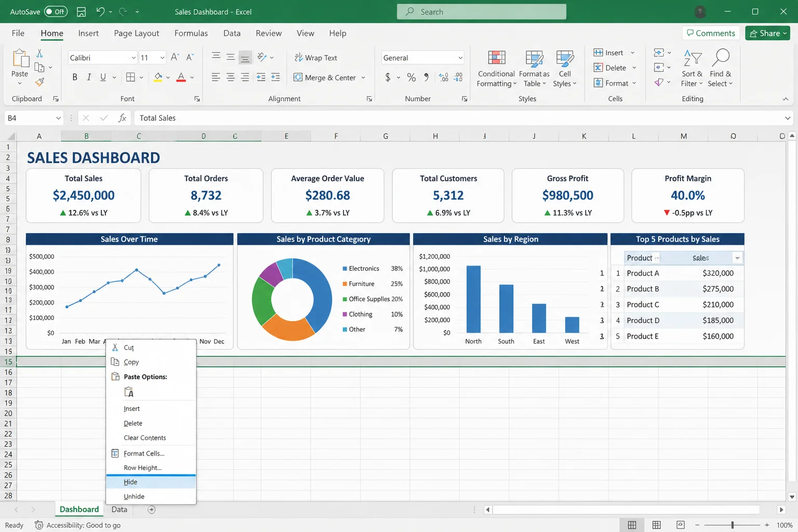The width and height of the screenshot is (798, 532).
Task: Click the Increase Decimal icon
Action: (443, 77)
